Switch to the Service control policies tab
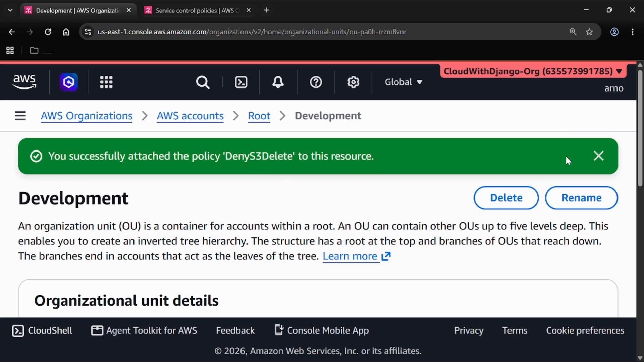 (198, 10)
